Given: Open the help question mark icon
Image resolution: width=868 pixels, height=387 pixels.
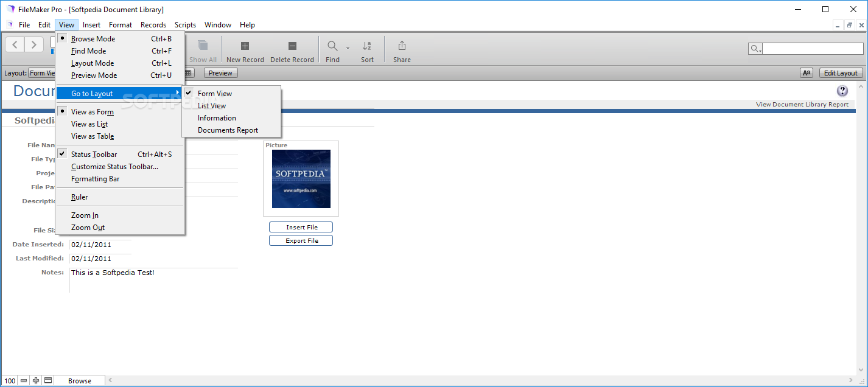Looking at the screenshot, I should click(x=842, y=91).
